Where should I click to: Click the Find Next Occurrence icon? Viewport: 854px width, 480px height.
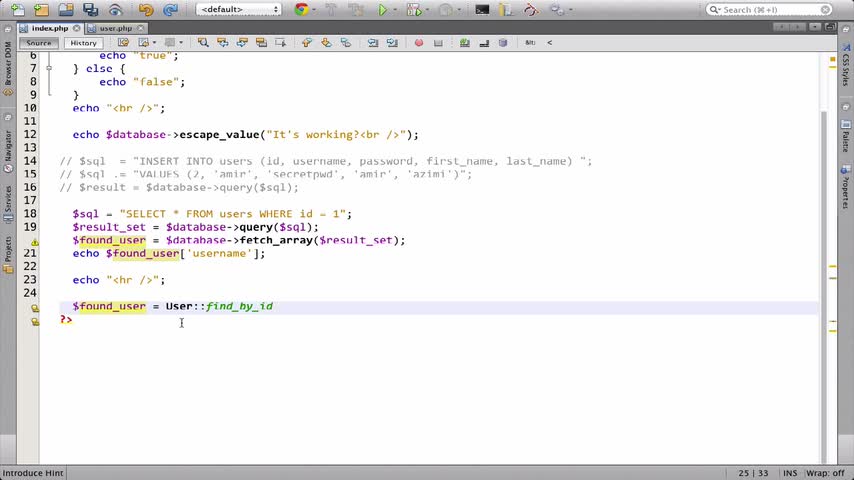click(242, 42)
